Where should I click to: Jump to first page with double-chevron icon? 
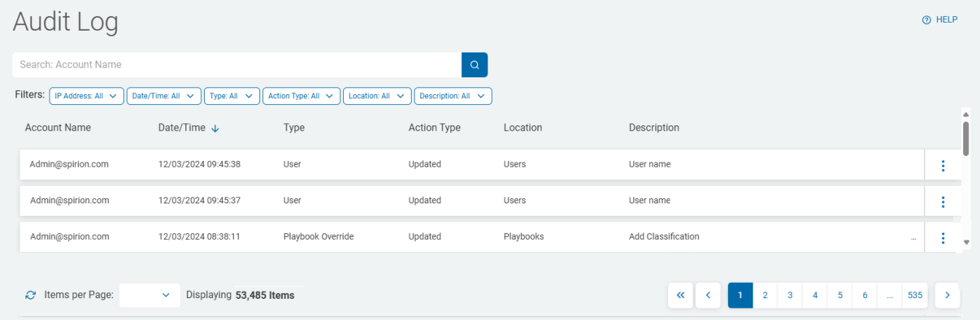681,295
